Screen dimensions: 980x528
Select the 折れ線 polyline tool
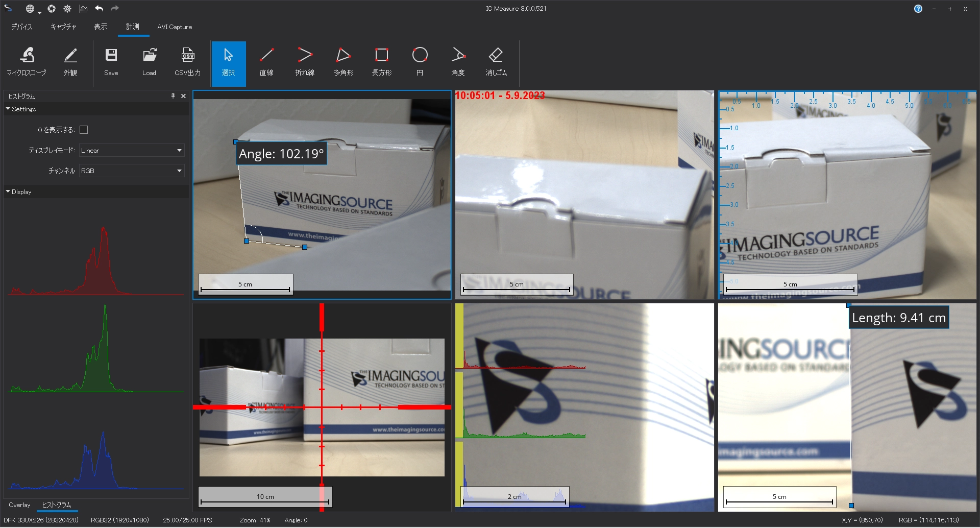(305, 63)
